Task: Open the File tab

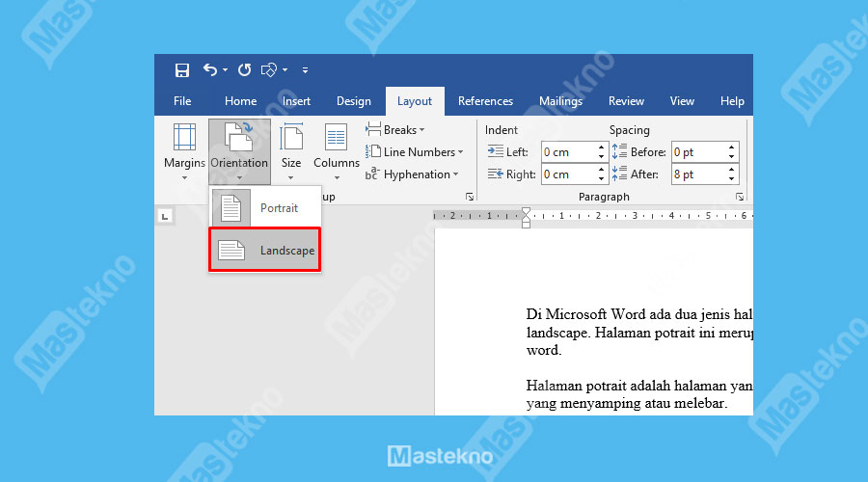Action: [182, 101]
